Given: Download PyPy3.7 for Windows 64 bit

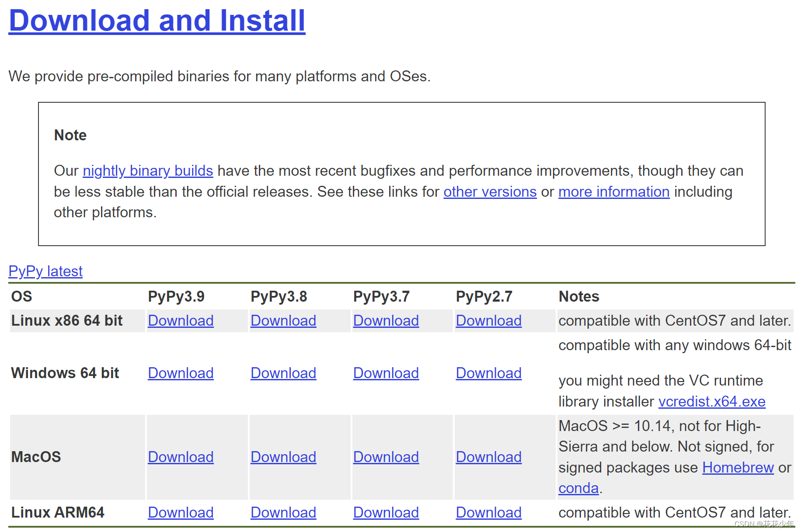Looking at the screenshot, I should tap(386, 373).
